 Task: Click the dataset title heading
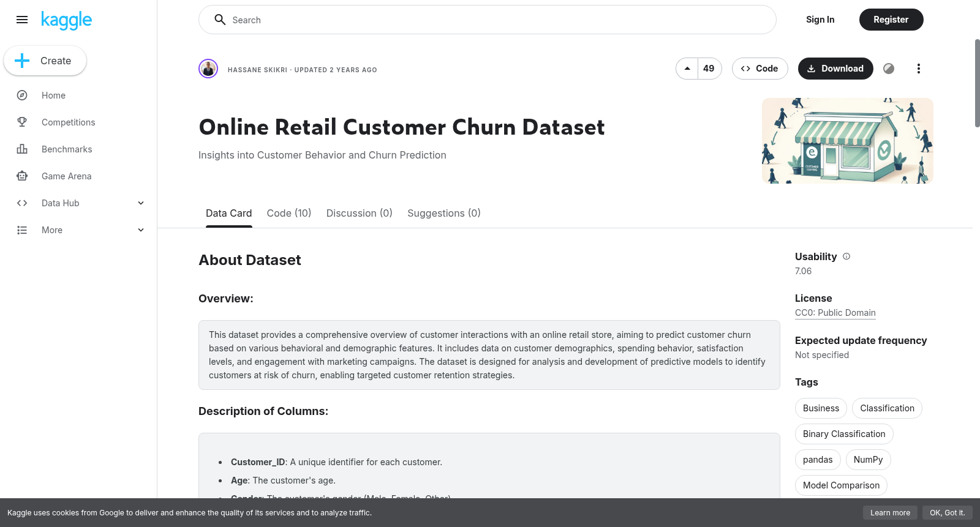(x=402, y=127)
